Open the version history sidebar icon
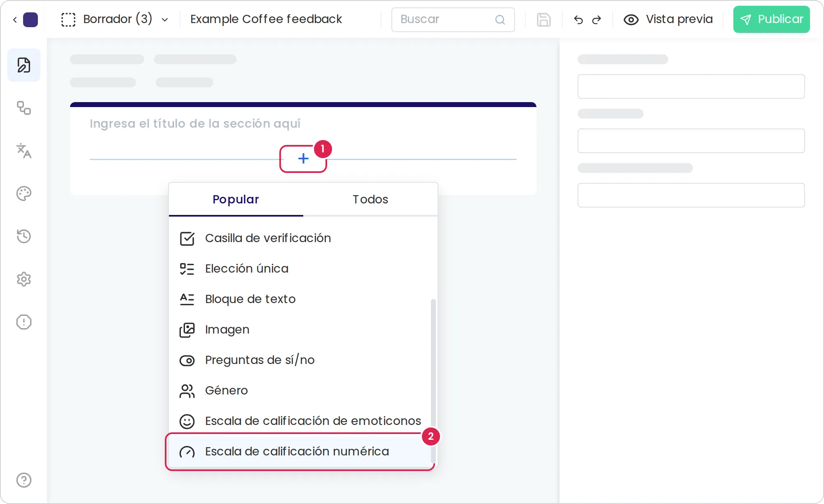 (24, 236)
